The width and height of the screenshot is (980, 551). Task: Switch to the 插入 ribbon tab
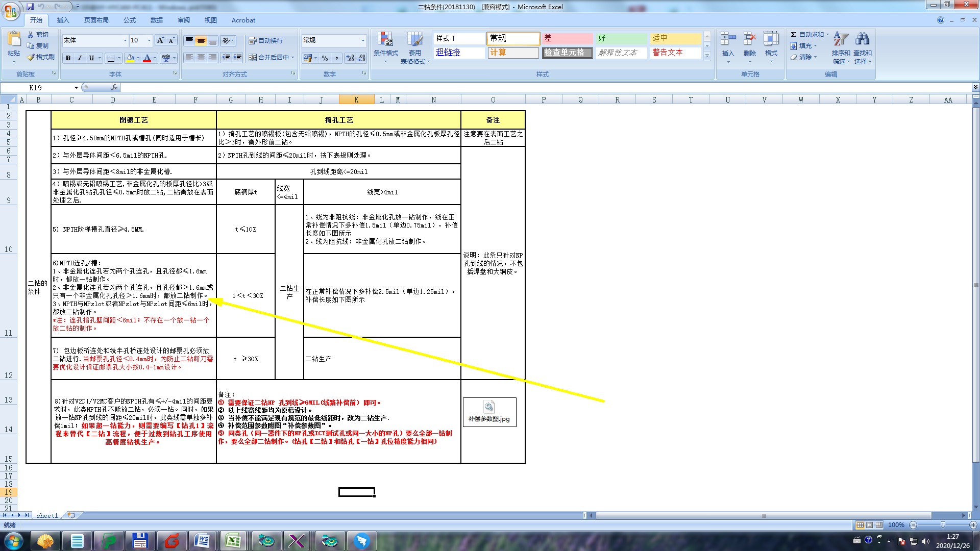point(63,20)
